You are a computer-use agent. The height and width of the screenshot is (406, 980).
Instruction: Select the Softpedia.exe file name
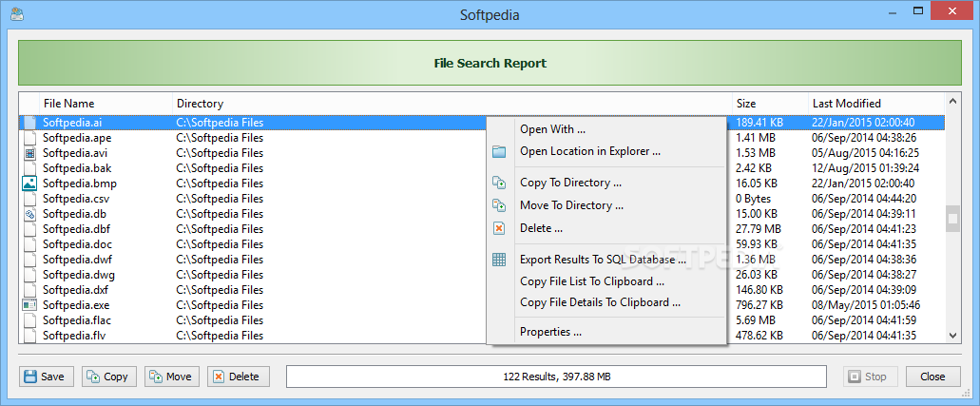pos(77,305)
